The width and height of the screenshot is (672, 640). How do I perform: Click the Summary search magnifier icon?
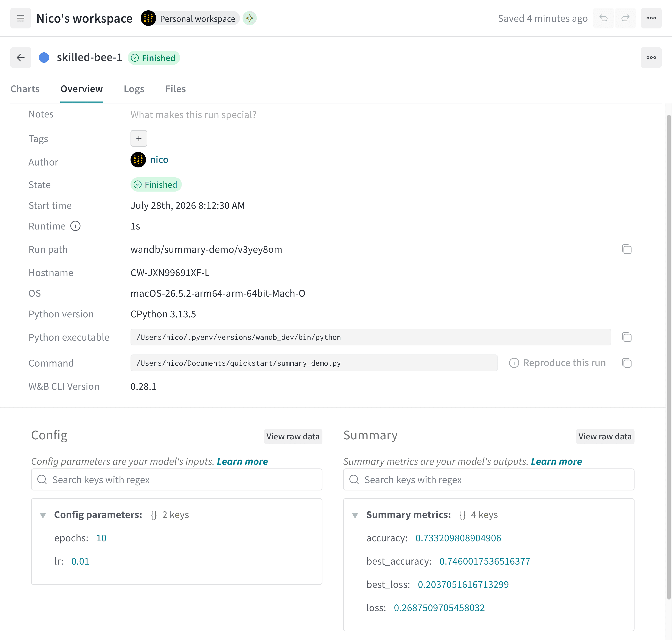pos(354,479)
